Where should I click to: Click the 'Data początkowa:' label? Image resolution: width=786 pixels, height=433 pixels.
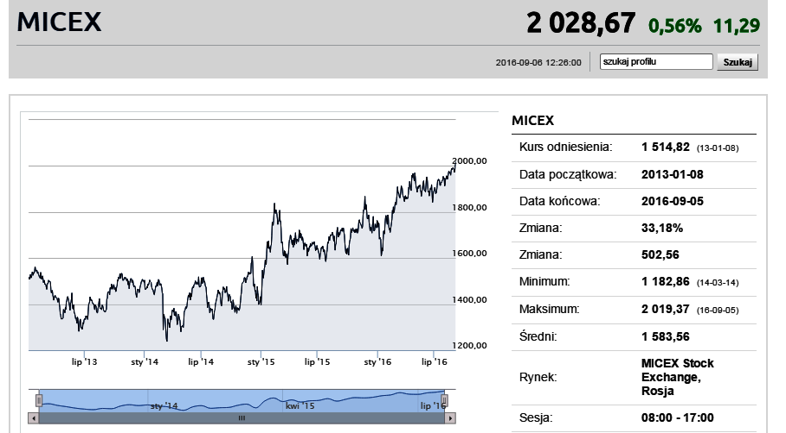pyautogui.click(x=568, y=175)
